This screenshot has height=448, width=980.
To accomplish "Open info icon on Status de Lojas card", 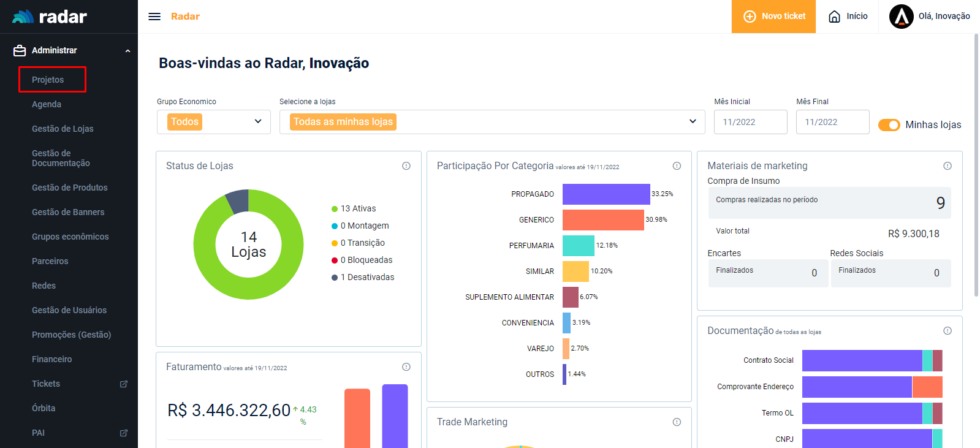I will 406,166.
